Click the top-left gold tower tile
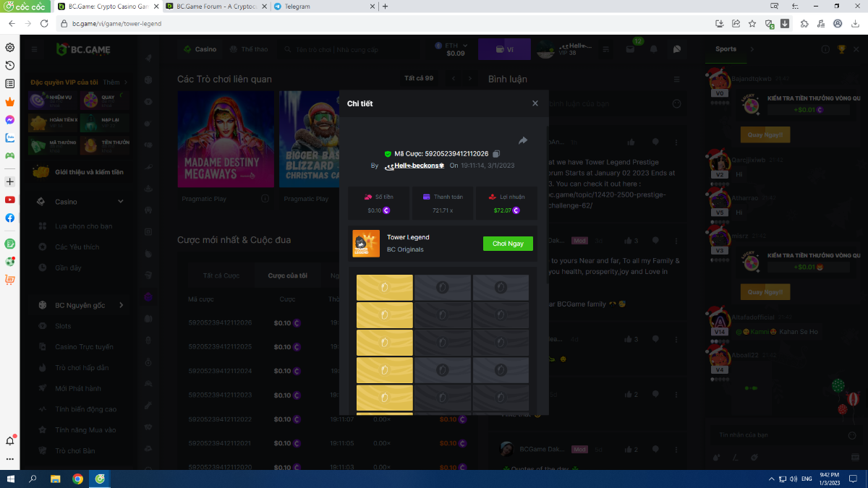 point(385,288)
